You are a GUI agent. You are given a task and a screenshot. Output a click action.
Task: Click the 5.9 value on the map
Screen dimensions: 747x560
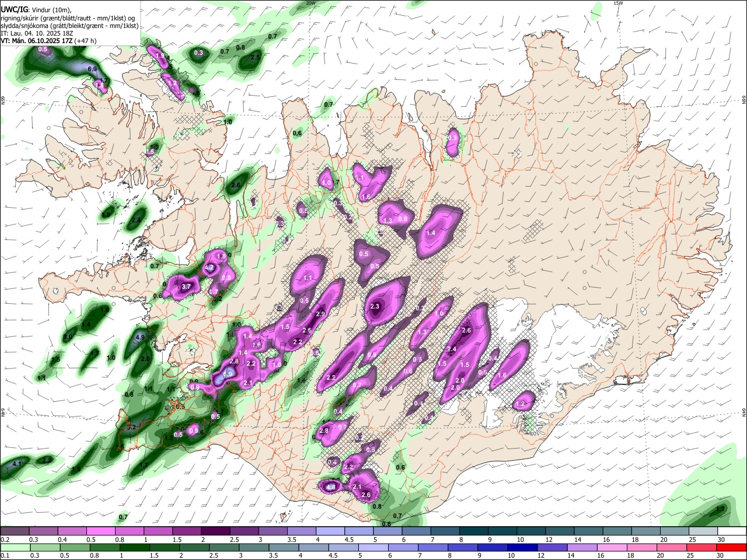(229, 374)
